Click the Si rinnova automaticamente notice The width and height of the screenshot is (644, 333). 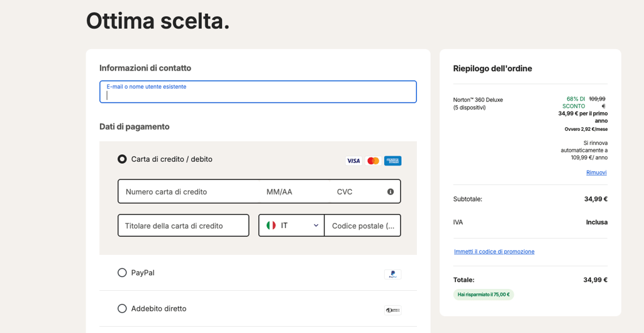pyautogui.click(x=584, y=150)
